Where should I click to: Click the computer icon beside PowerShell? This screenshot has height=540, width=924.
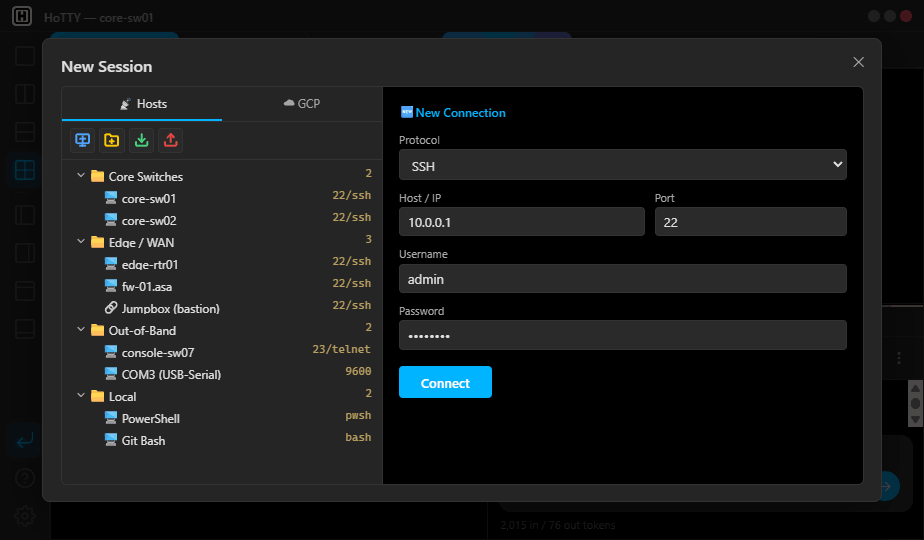[111, 418]
